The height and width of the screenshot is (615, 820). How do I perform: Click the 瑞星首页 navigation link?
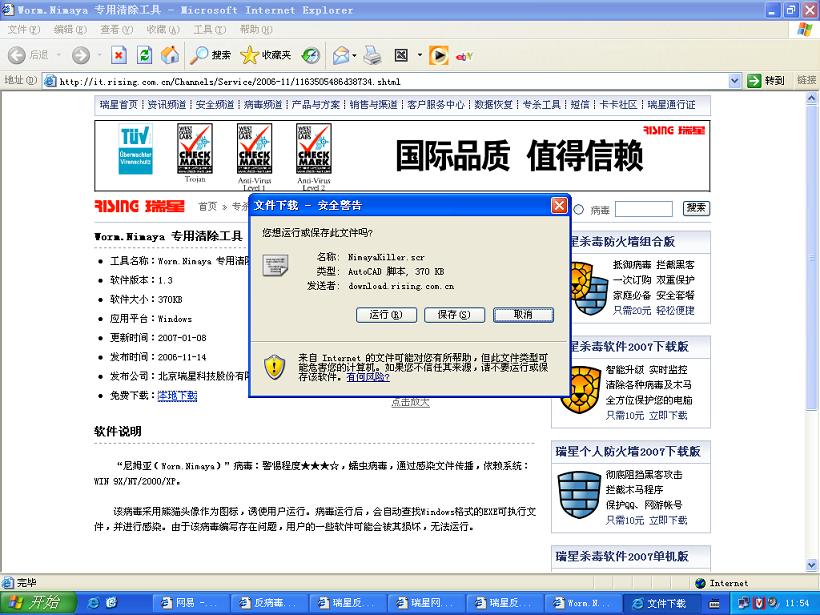click(119, 105)
